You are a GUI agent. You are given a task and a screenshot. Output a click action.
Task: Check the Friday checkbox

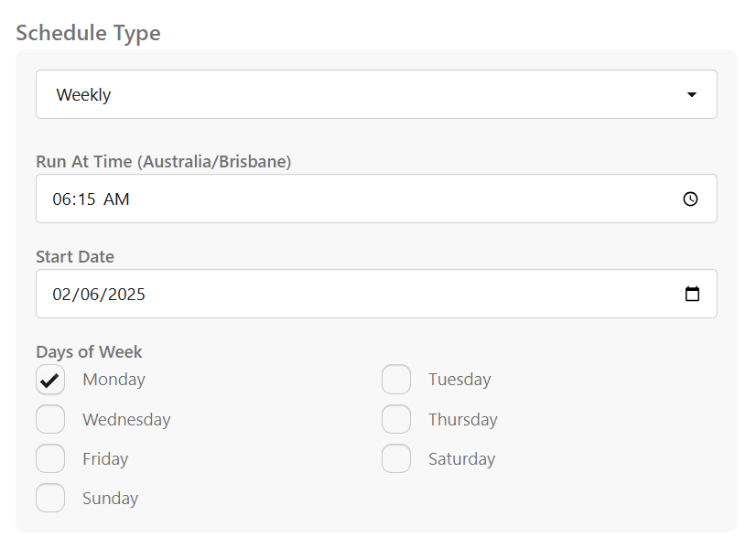click(49, 458)
